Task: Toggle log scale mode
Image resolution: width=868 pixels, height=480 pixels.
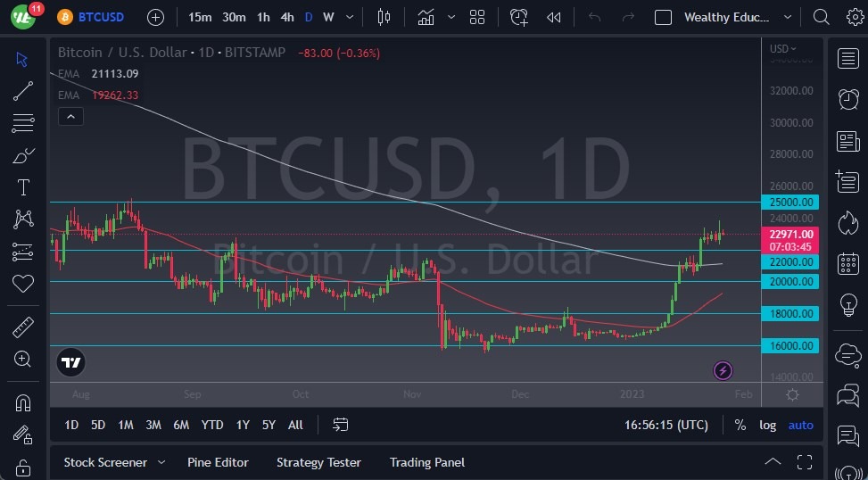Action: [x=768, y=426]
